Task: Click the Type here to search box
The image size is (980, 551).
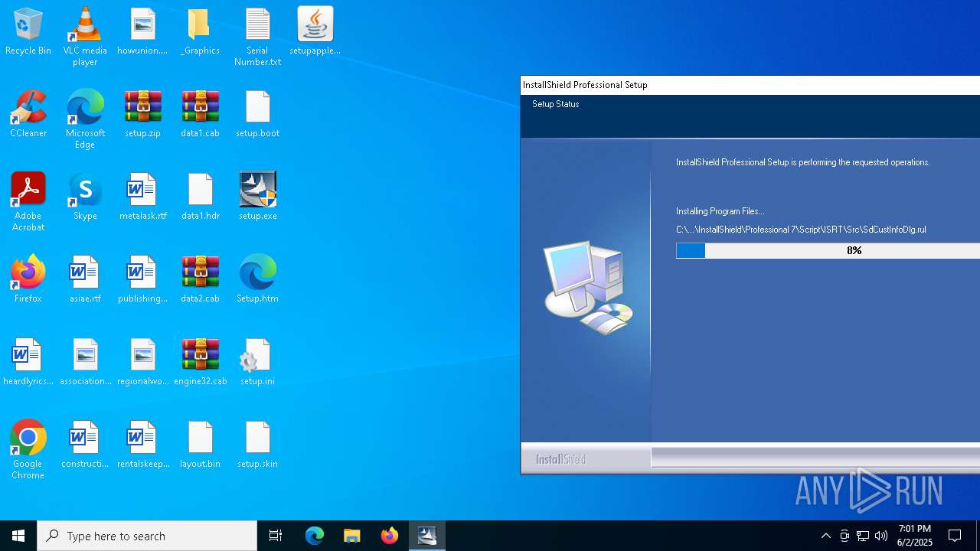Action: [x=147, y=536]
